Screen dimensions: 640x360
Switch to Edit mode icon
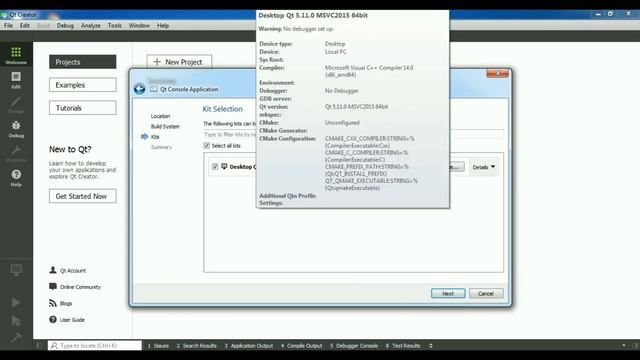pyautogui.click(x=16, y=80)
